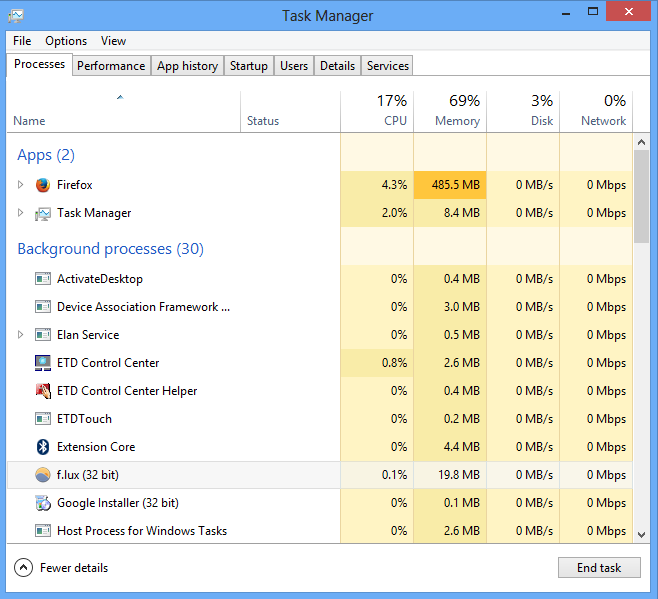Click the Task Manager title bar icon
Screen dimensions: 658x599
point(16,16)
